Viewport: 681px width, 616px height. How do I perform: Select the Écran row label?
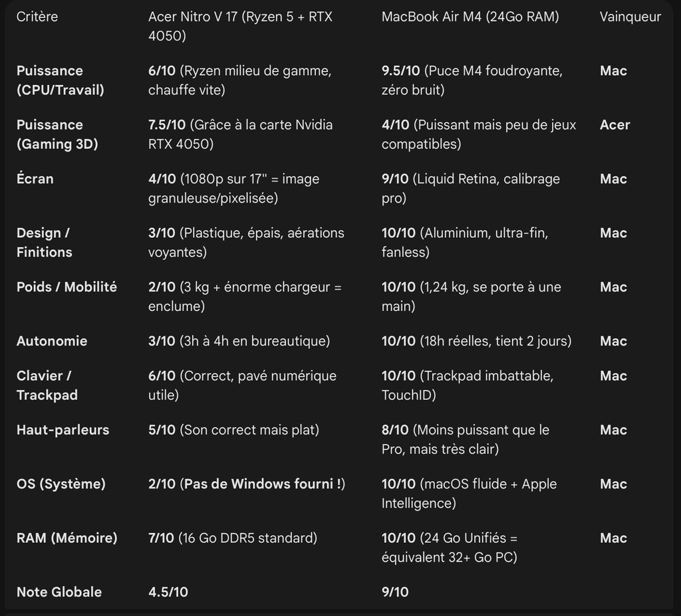click(x=35, y=179)
